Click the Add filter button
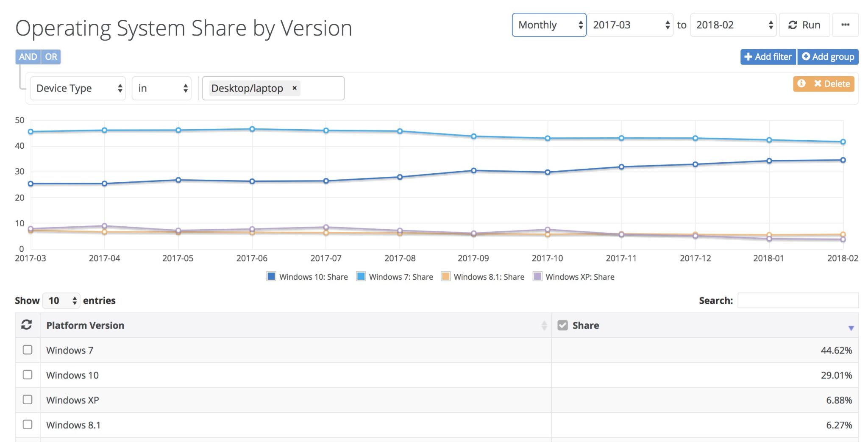Image resolution: width=868 pixels, height=442 pixels. tap(768, 57)
